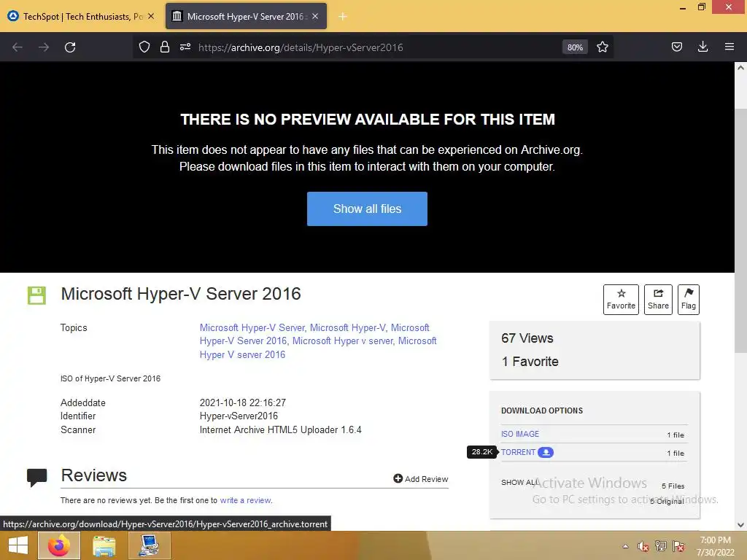Click the write a review link

click(245, 500)
